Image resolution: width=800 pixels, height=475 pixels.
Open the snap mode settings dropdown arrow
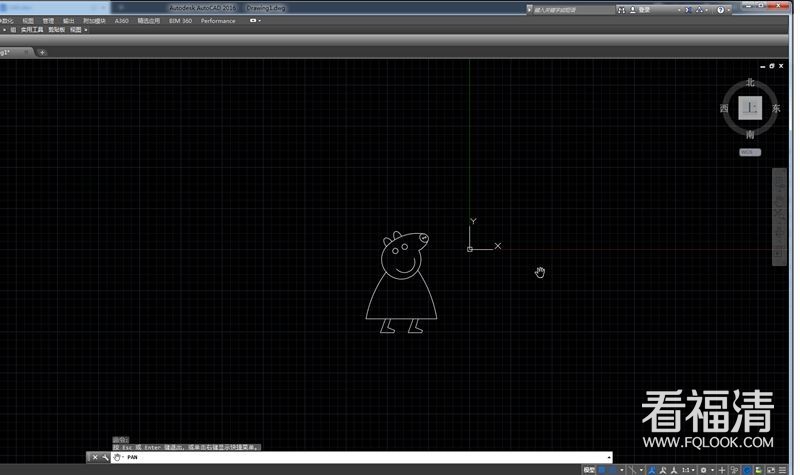tap(622, 470)
